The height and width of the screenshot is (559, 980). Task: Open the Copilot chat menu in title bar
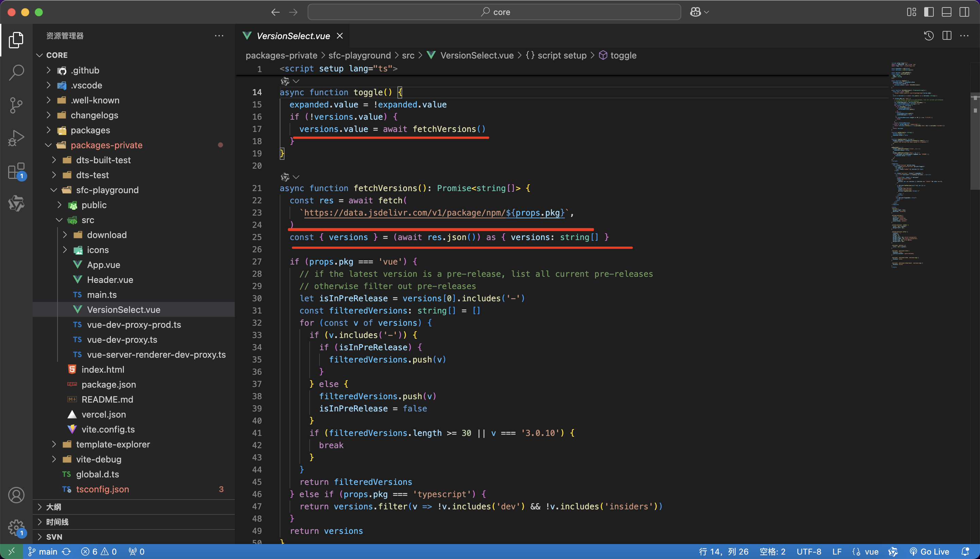(x=700, y=12)
